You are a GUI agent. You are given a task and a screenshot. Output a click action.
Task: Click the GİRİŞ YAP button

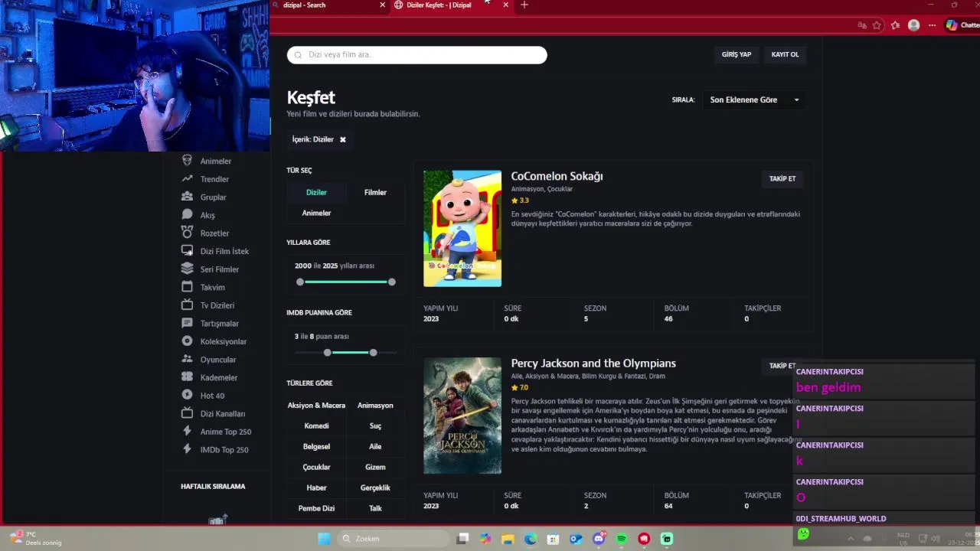(x=737, y=54)
